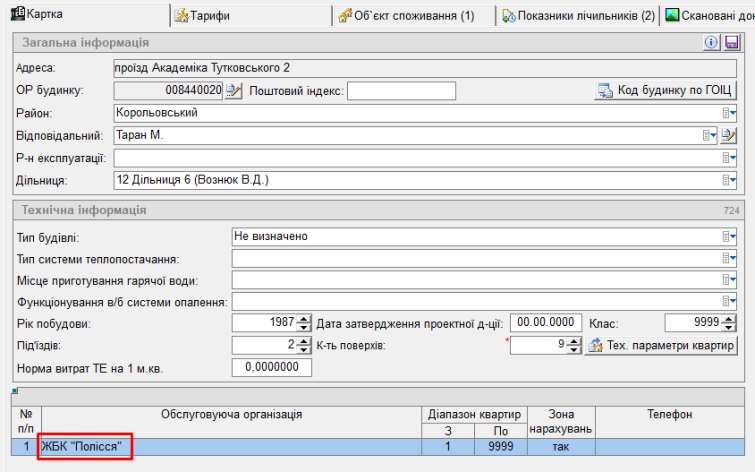Expand the Тип будівлі dropdown
The width and height of the screenshot is (755, 472).
click(729, 237)
